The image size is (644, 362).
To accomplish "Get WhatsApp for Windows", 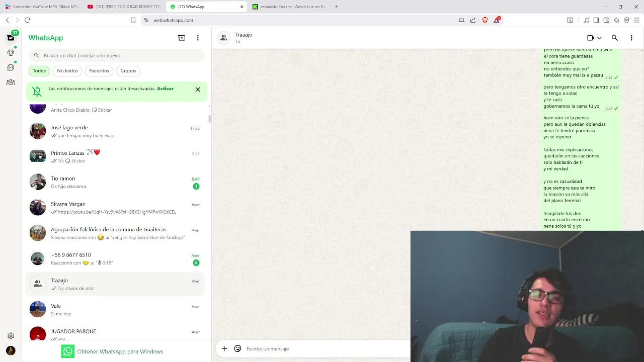I will (x=113, y=351).
